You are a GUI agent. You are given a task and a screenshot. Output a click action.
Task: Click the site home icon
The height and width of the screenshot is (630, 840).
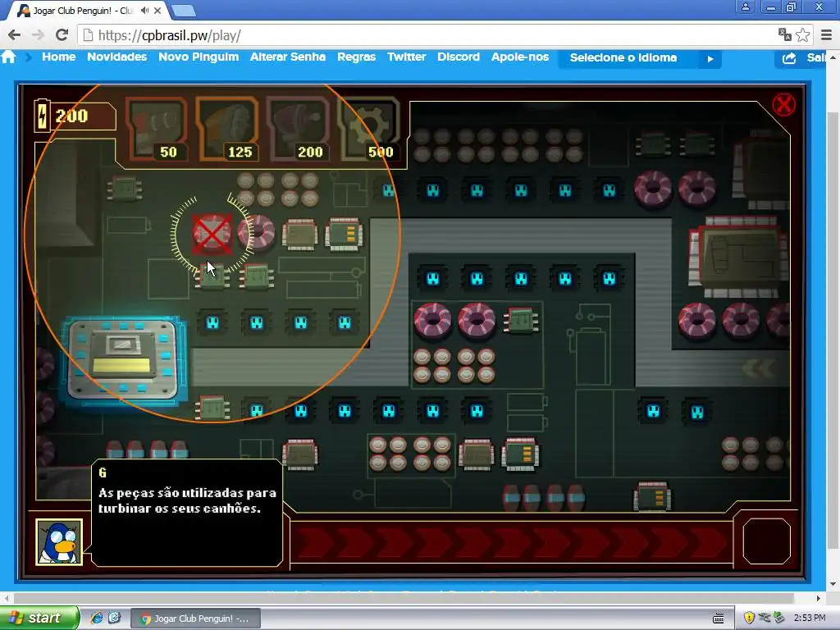pos(8,57)
